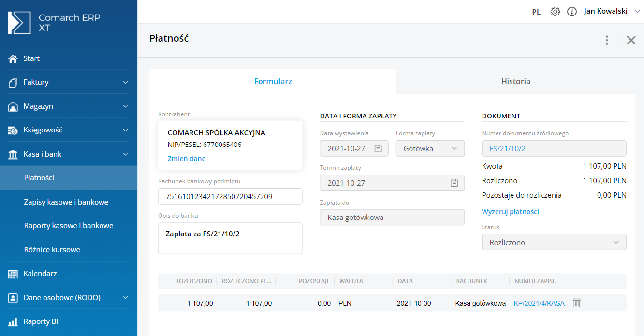The image size is (644, 336).
Task: Click the COMARCH SPÓŁKA AKCYJNA contractor name
Action: [x=216, y=133]
